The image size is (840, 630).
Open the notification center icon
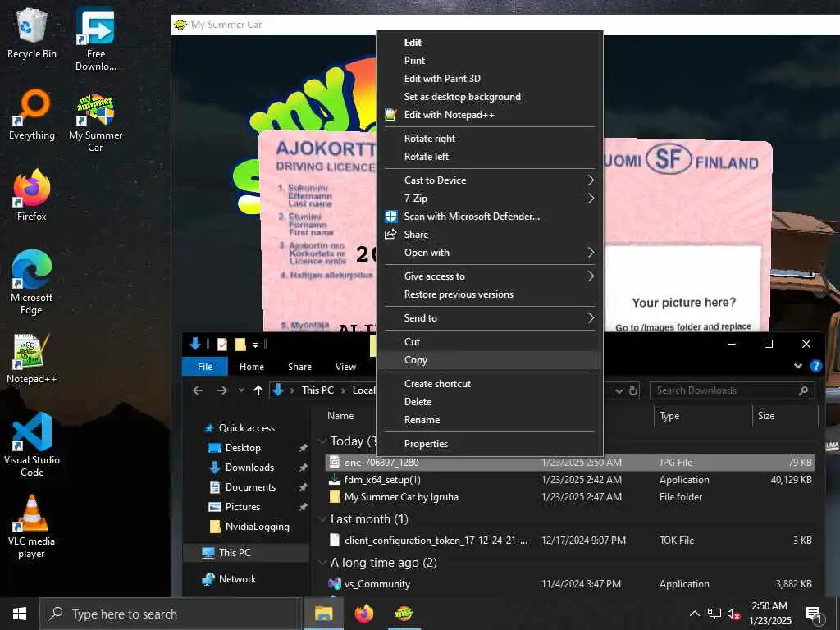pyautogui.click(x=814, y=614)
